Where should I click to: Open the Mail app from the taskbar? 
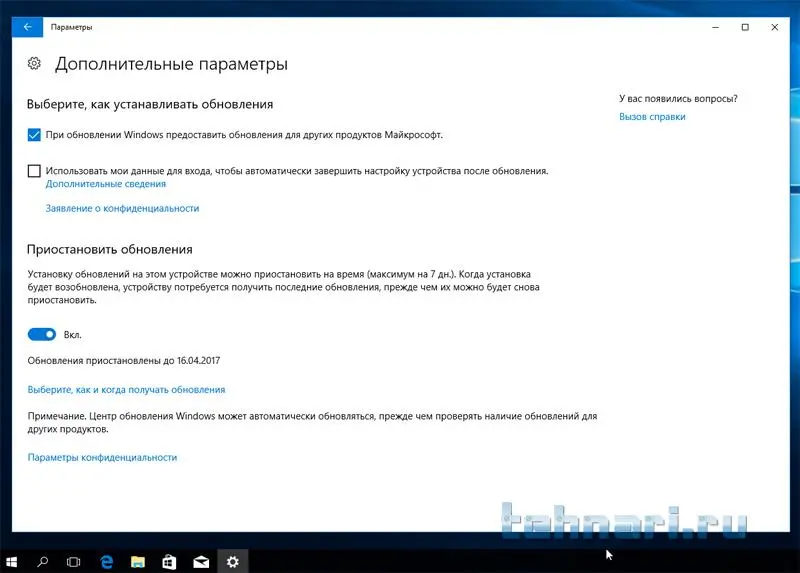[x=201, y=562]
